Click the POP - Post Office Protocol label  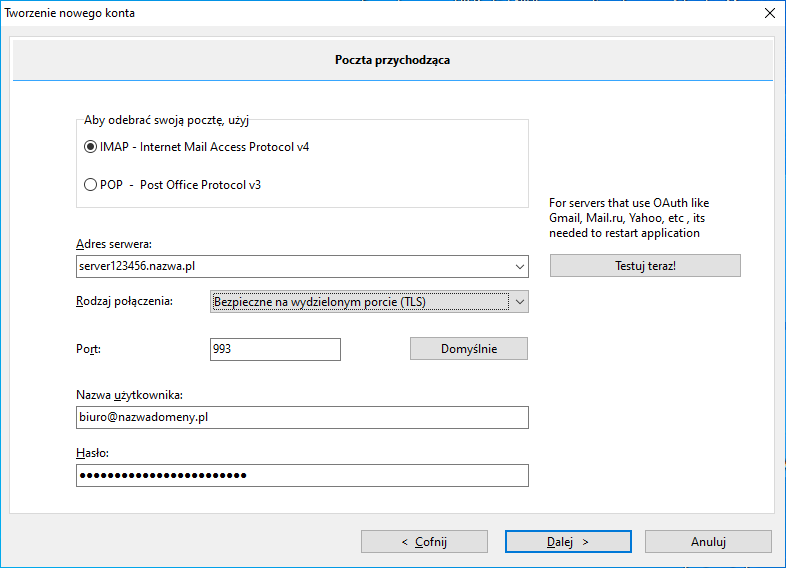180,185
